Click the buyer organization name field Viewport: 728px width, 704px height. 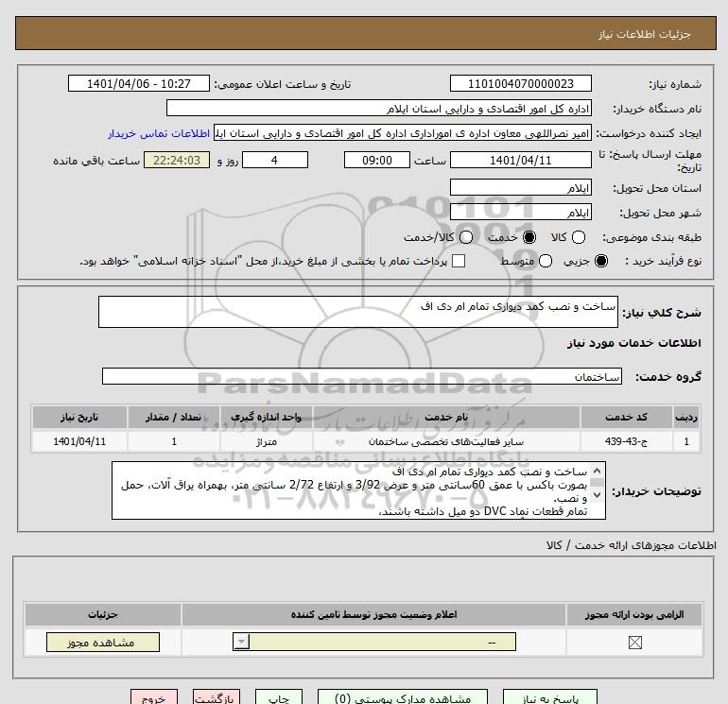pos(379,109)
